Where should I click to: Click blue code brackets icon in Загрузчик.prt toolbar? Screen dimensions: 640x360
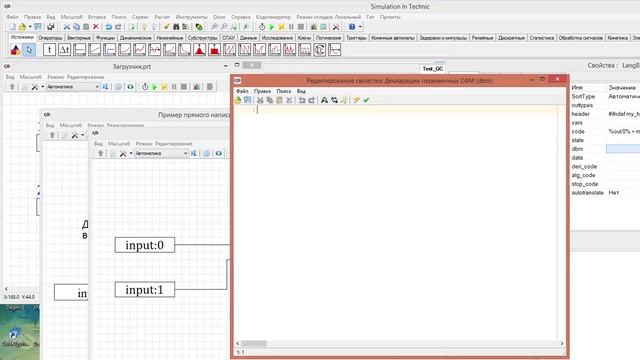coord(130,87)
